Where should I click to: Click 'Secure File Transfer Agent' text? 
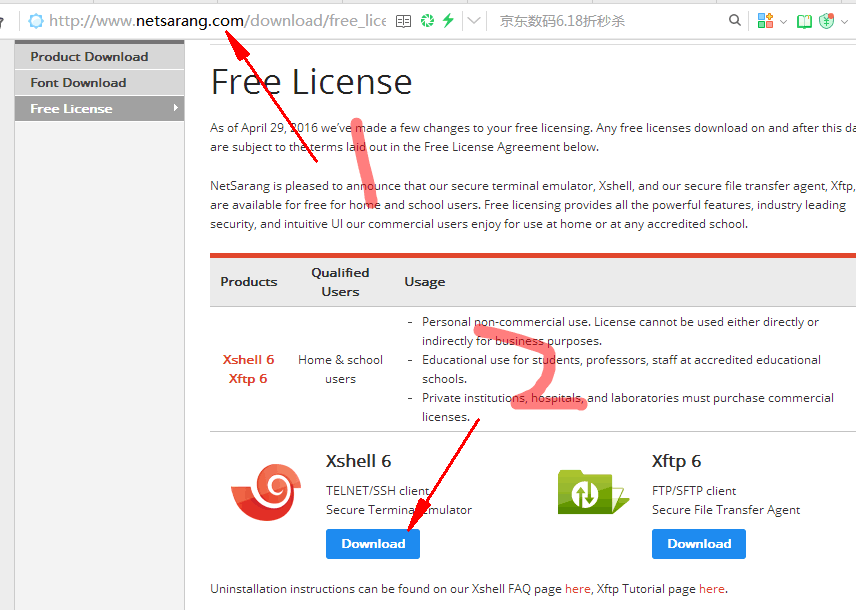pos(726,510)
